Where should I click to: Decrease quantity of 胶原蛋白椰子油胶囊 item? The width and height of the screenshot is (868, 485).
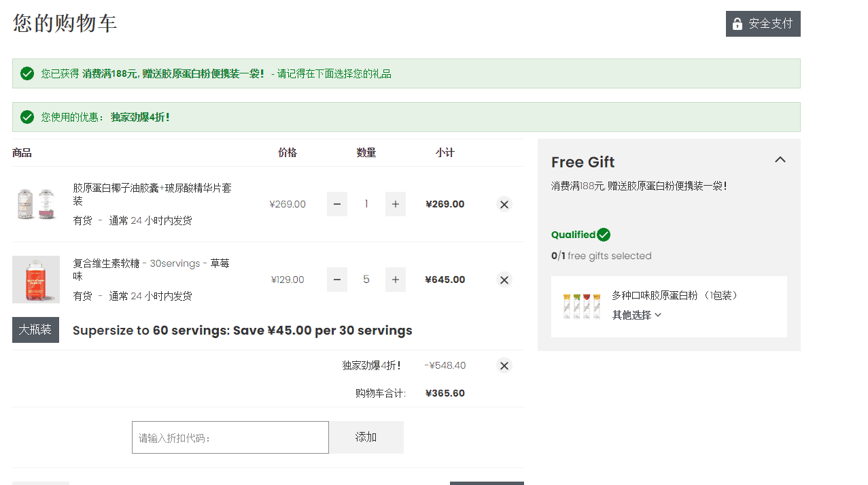(x=337, y=204)
